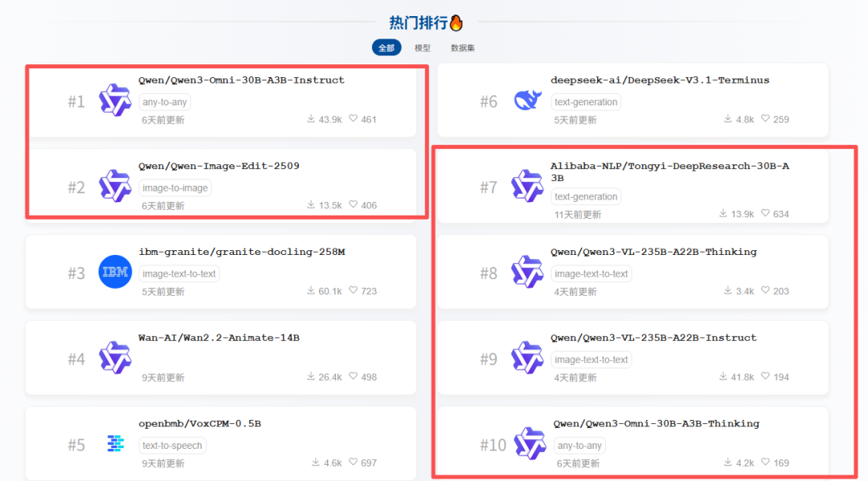Viewport: 868px width, 481px height.
Task: Click the IBM logo on #3 card
Action: tap(115, 272)
